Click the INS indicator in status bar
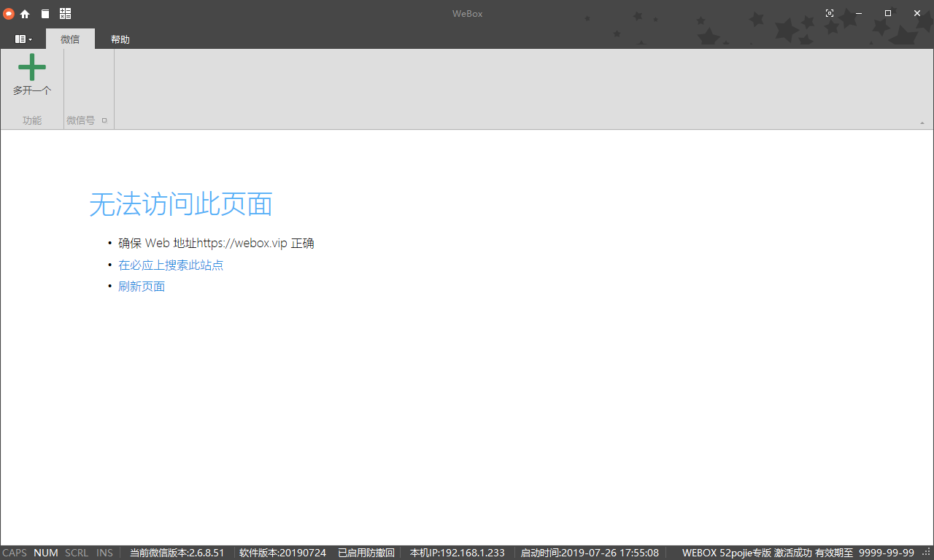 point(105,553)
